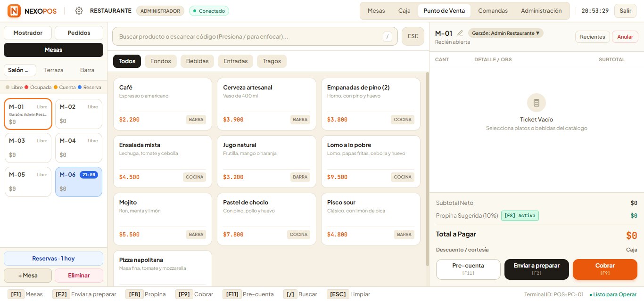Add Lomo a lo pobre to ticket

pyautogui.click(x=371, y=162)
